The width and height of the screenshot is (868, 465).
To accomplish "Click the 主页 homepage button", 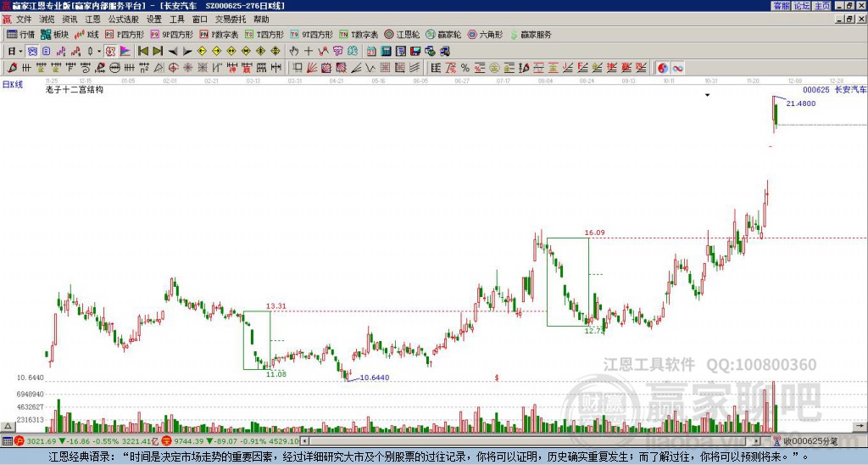I will [x=822, y=6].
